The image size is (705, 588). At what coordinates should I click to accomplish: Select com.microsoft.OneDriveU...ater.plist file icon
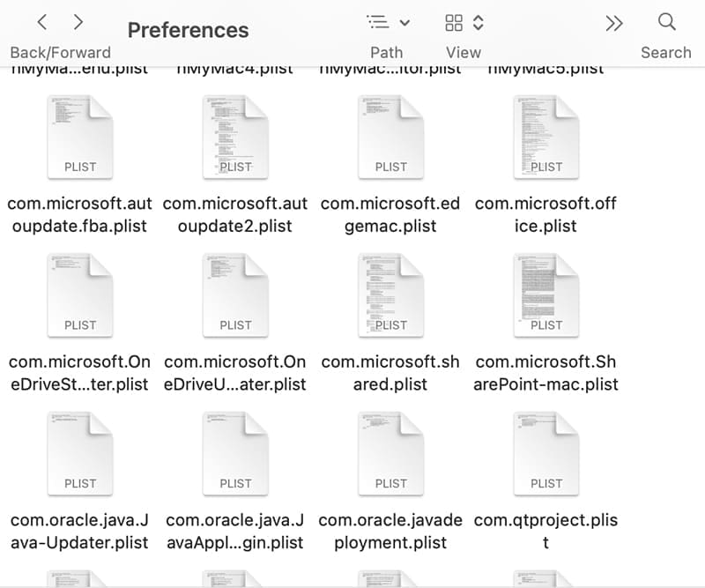[235, 295]
